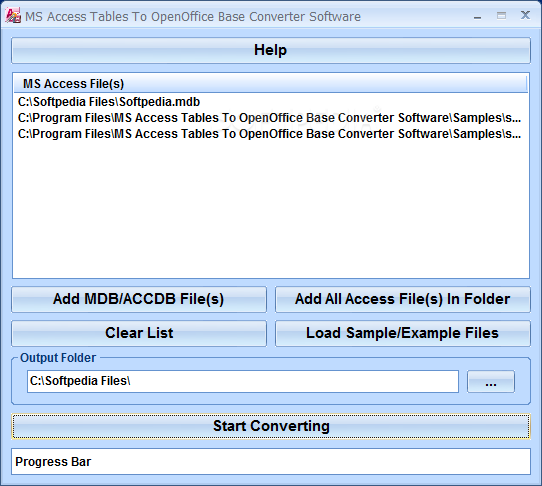Clear the file list

pyautogui.click(x=139, y=334)
